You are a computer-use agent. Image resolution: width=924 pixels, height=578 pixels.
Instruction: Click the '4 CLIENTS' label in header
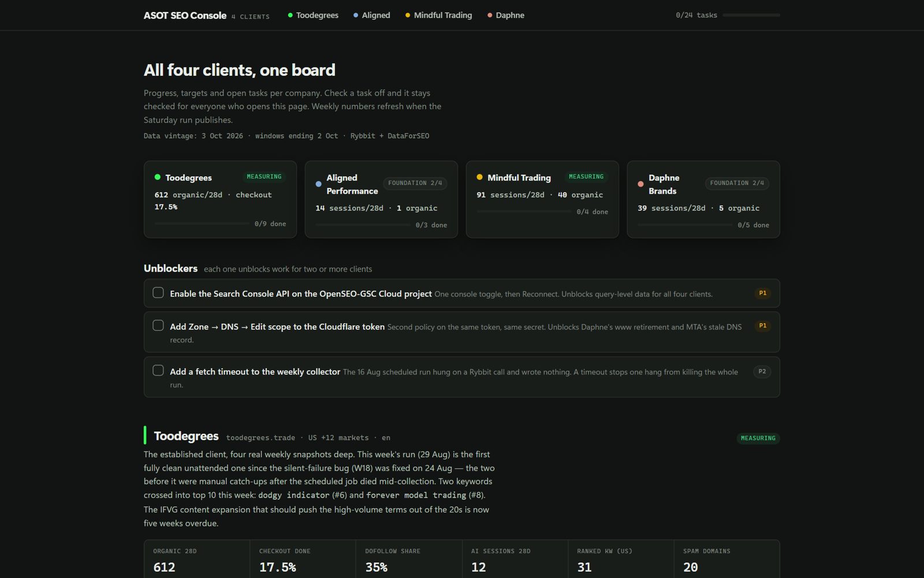(251, 17)
